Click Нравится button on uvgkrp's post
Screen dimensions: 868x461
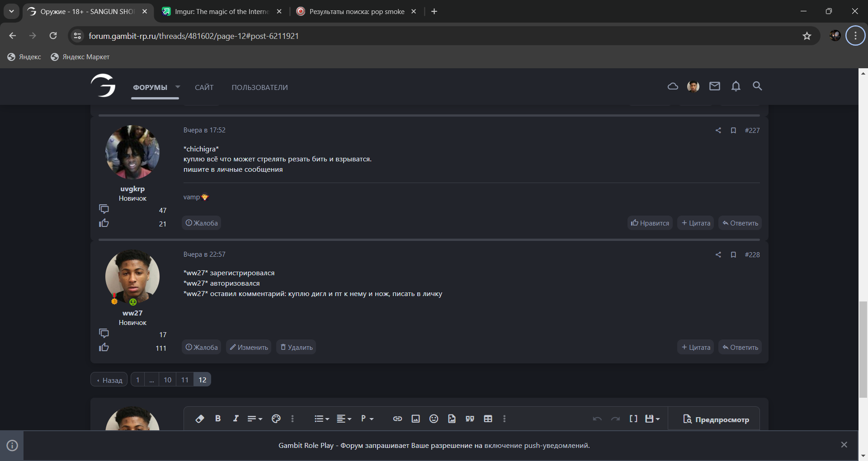pyautogui.click(x=650, y=223)
